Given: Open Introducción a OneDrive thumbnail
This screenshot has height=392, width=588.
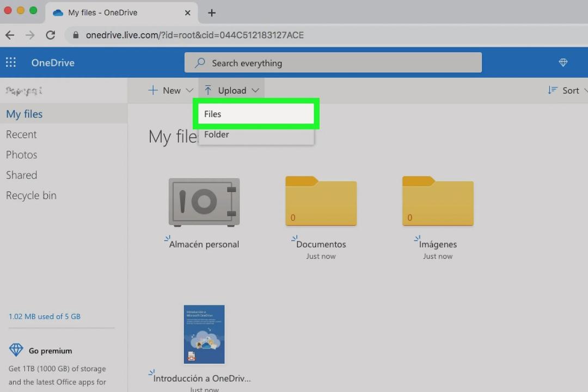Looking at the screenshot, I should coord(204,334).
